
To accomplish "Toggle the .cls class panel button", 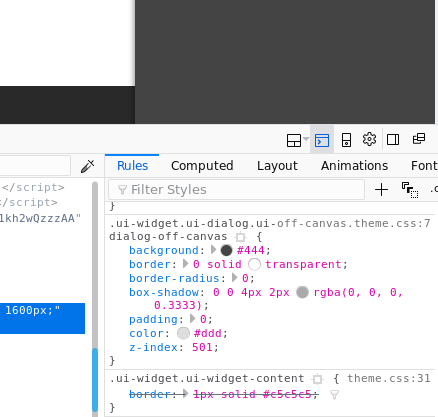I will point(434,189).
